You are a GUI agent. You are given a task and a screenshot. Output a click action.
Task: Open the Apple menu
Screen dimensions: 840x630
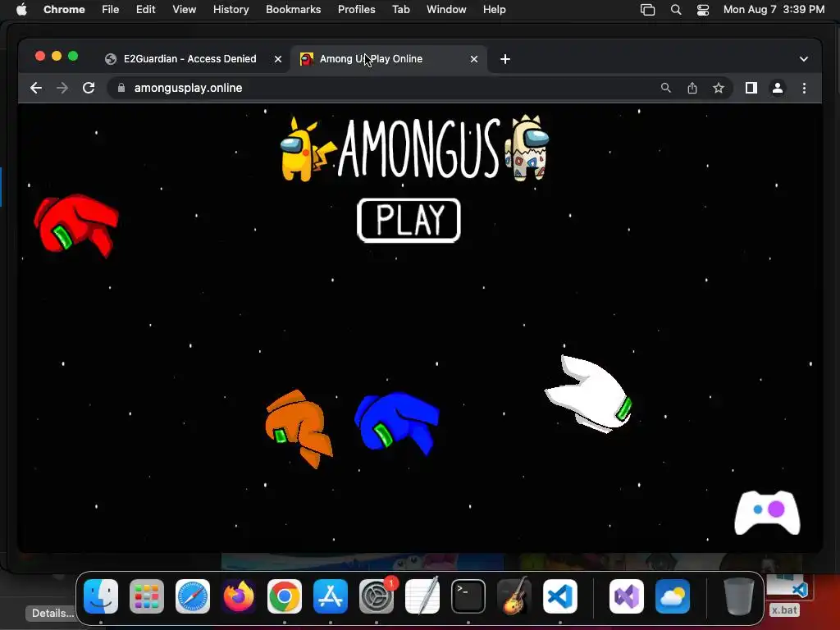point(21,10)
